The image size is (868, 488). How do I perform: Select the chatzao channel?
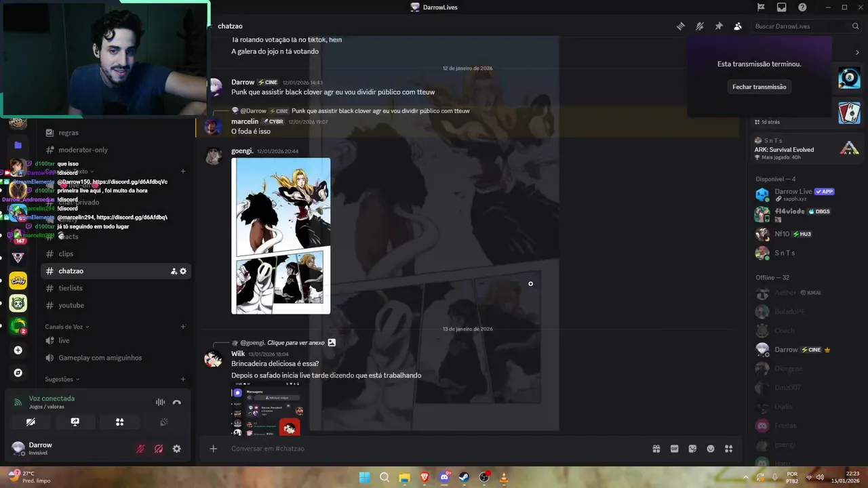[x=115, y=271]
